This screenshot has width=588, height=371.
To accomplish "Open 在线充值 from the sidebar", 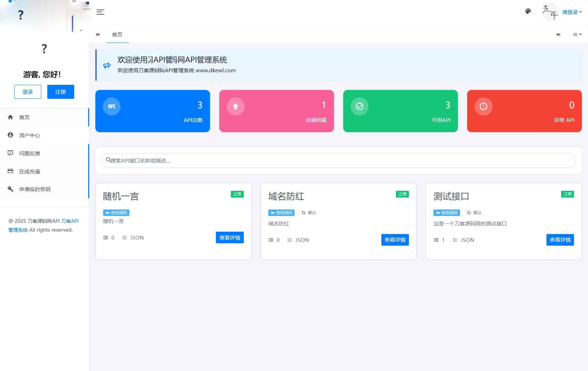I will pyautogui.click(x=29, y=171).
